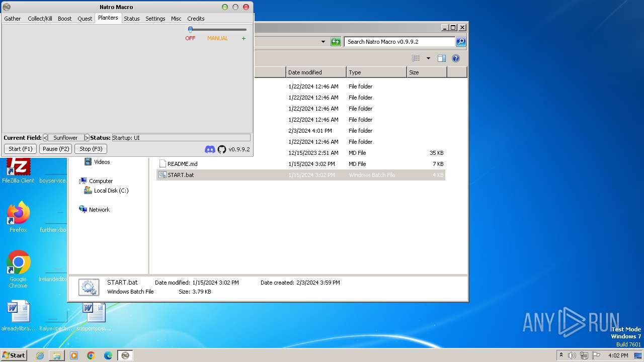Click the v0.9.9.2 version label
This screenshot has width=644, height=362.
coord(239,149)
